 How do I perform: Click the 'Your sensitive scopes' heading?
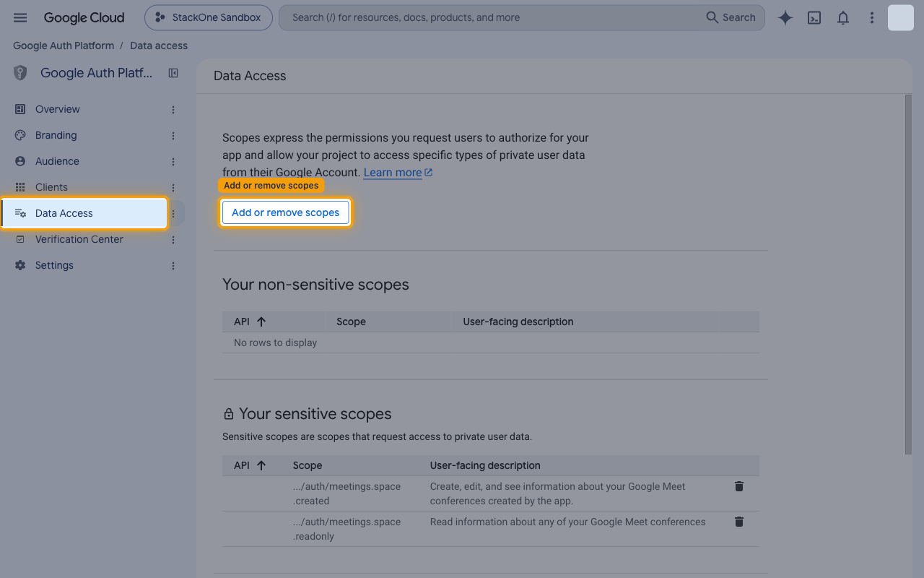(315, 414)
